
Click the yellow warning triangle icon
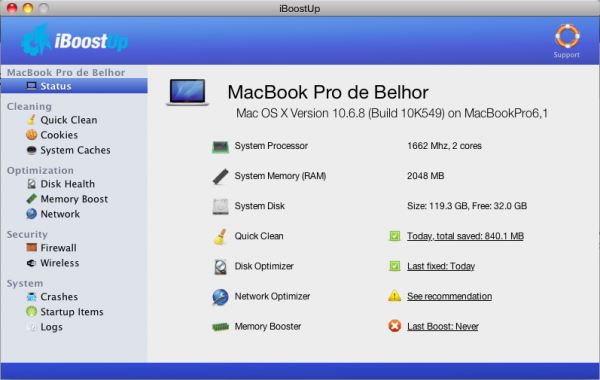pos(395,296)
